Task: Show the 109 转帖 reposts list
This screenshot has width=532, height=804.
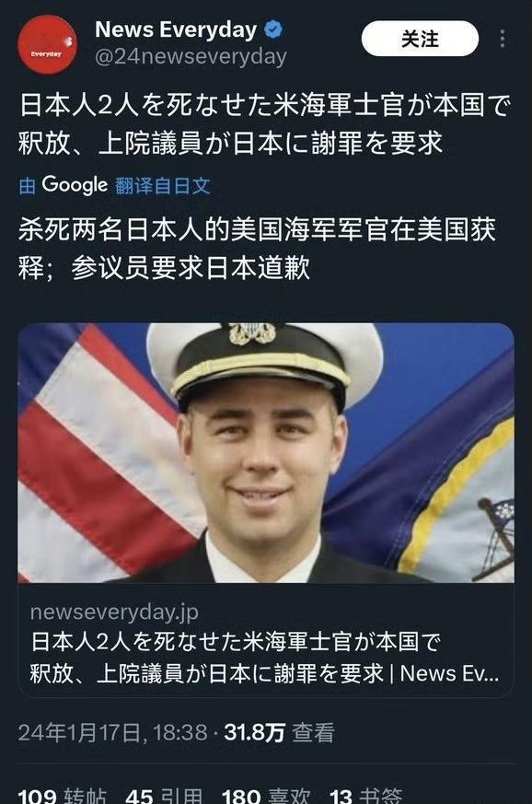Action: (x=63, y=796)
